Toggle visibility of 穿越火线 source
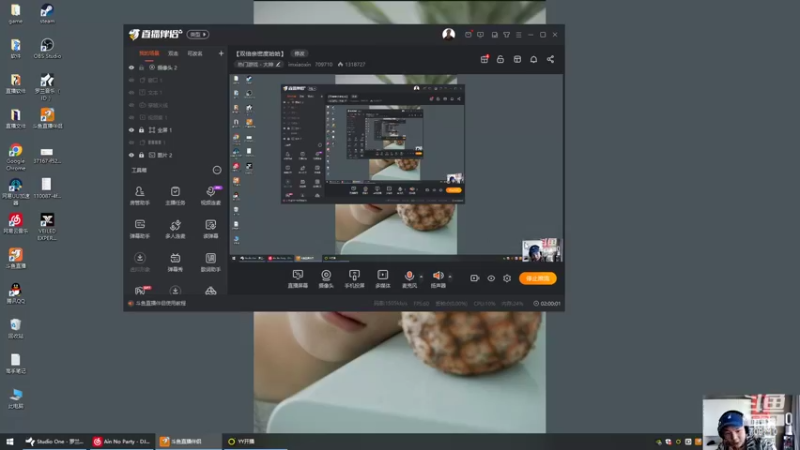Viewport: 800px width, 450px height. click(x=131, y=105)
